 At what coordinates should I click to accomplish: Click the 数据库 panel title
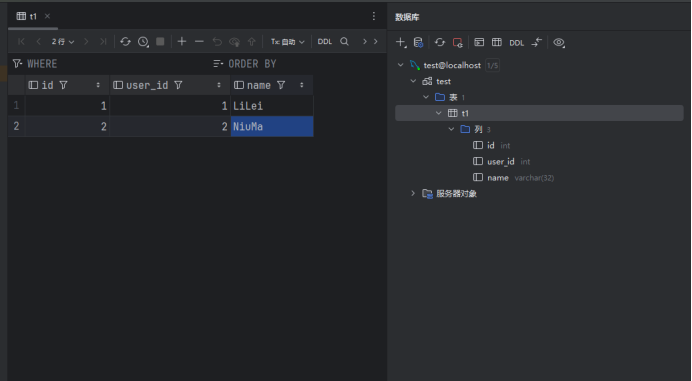pyautogui.click(x=407, y=17)
